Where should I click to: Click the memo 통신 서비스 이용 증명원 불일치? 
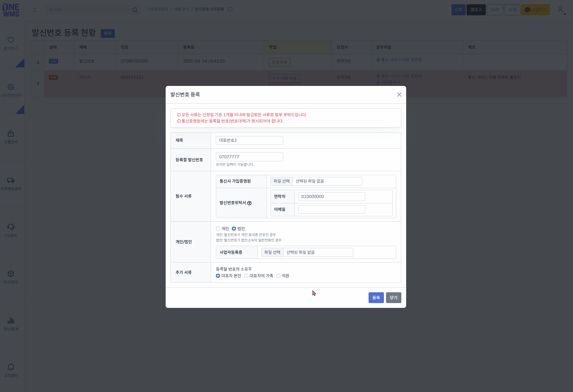pos(494,77)
